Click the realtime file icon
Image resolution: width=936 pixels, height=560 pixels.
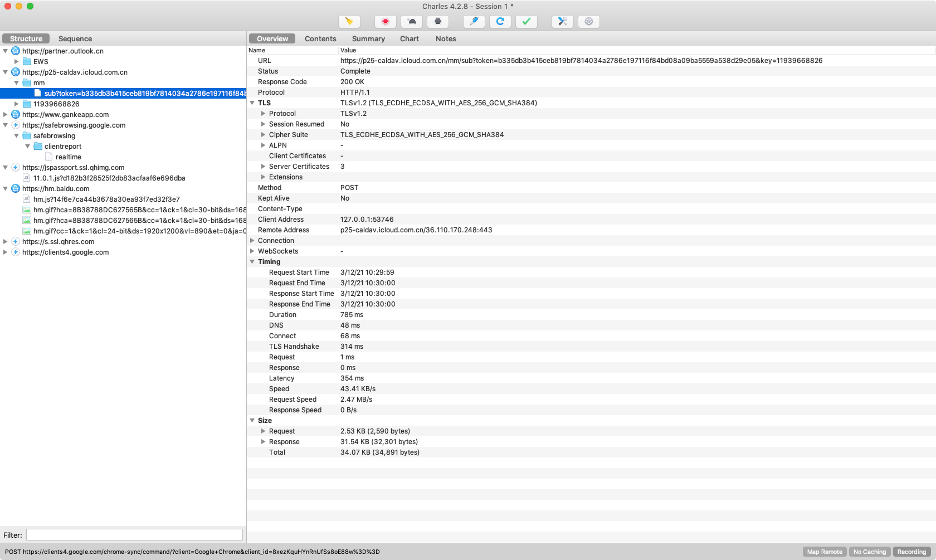[x=48, y=157]
